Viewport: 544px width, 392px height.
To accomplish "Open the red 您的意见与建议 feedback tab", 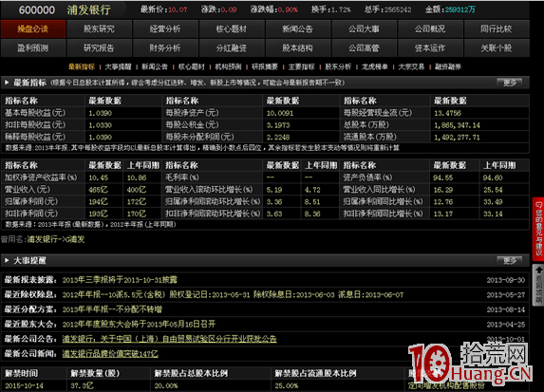I will point(538,229).
